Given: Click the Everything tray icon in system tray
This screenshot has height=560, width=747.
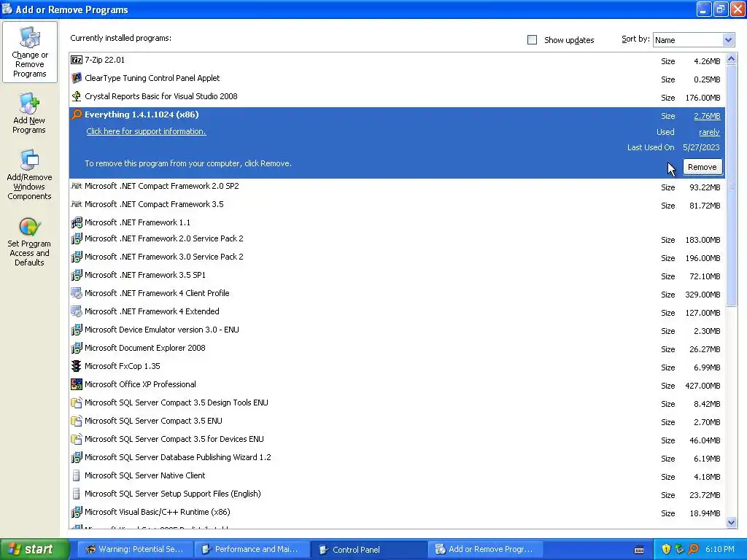Looking at the screenshot, I should pos(693,550).
